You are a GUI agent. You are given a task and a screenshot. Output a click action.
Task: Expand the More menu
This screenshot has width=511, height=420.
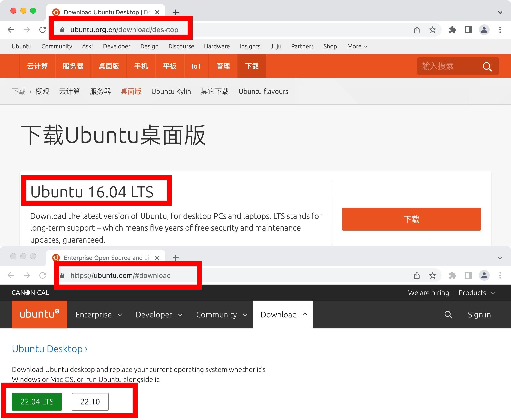pos(356,46)
